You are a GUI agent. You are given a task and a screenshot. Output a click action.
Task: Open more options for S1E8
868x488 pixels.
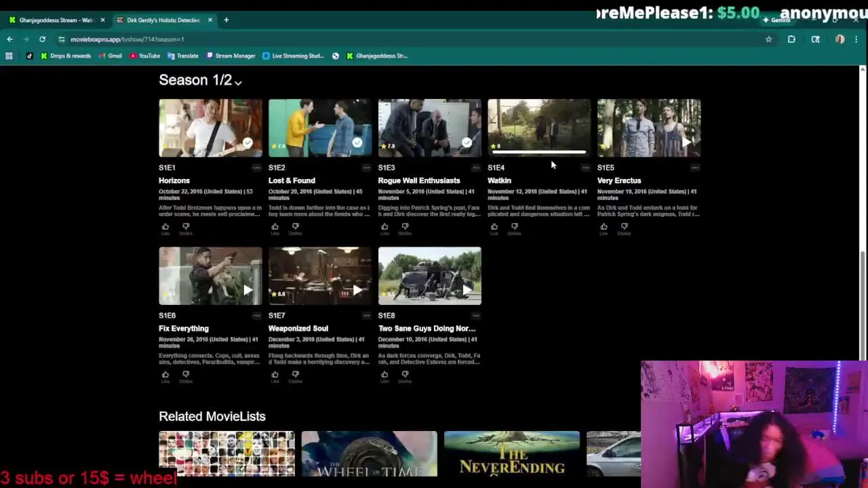tap(475, 315)
